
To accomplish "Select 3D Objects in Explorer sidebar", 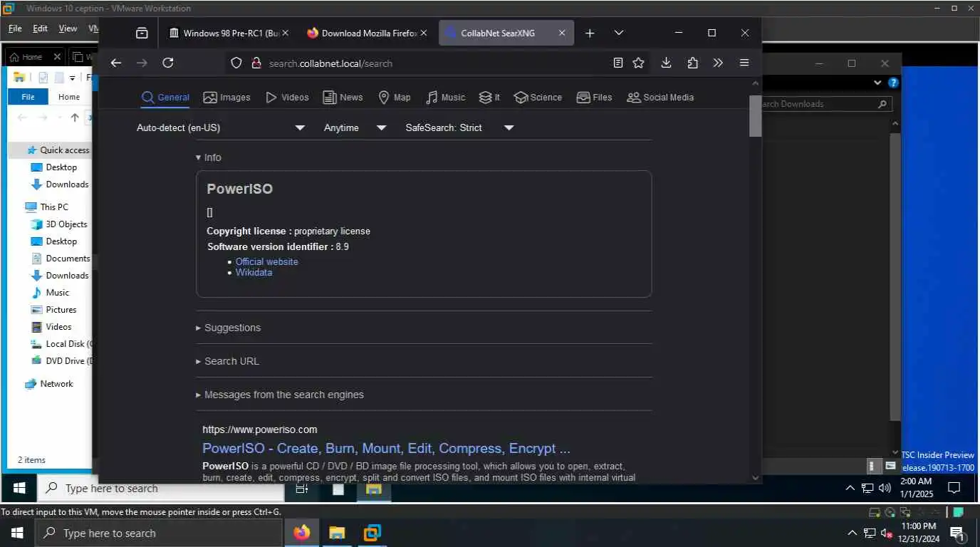I will (x=59, y=224).
